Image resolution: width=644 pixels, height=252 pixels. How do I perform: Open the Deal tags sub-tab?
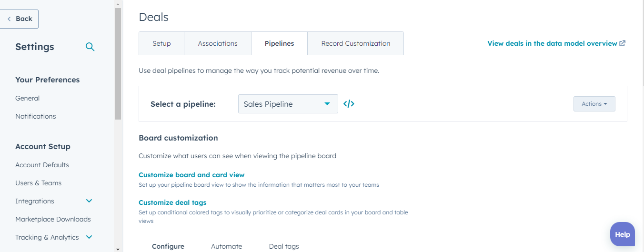284,246
